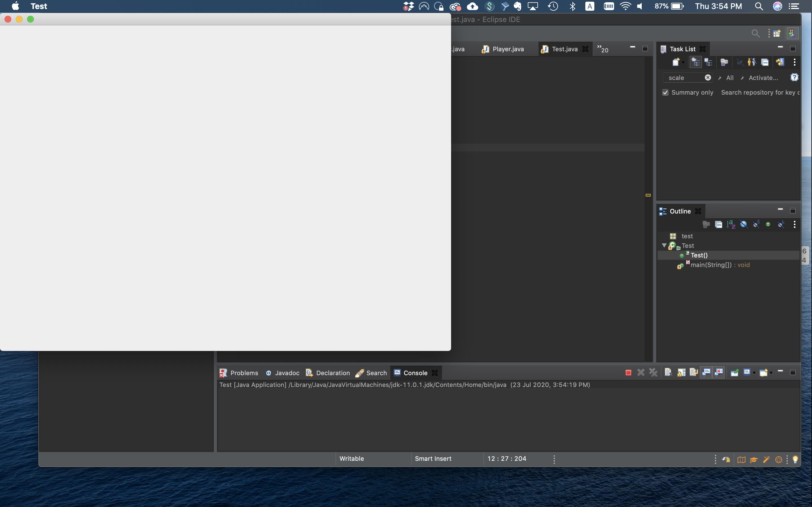Click the Task List help icon
Image resolution: width=812 pixels, height=507 pixels.
point(794,77)
